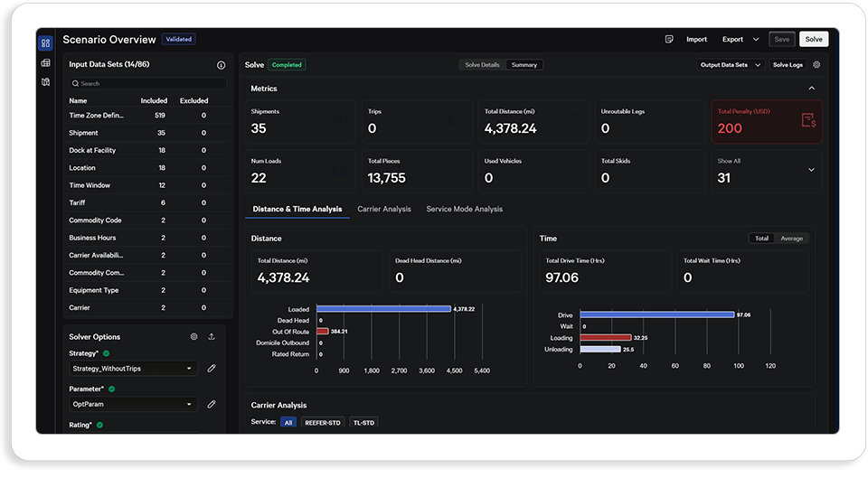868x488 pixels.
Task: Toggle Time panel to Average
Action: 791,239
